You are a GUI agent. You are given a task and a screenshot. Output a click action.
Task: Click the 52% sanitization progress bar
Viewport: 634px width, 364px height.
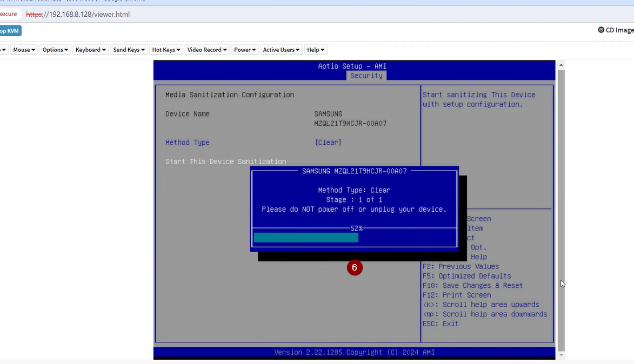(x=355, y=238)
